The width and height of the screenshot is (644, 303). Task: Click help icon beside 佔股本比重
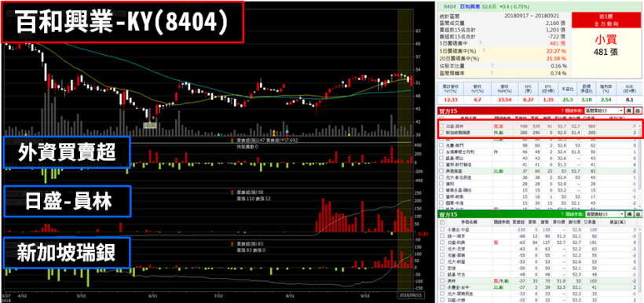492,65
